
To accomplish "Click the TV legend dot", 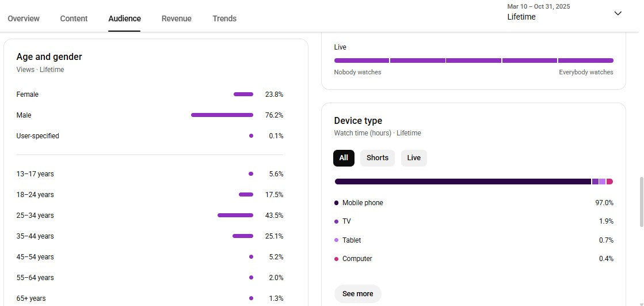I will pos(337,221).
